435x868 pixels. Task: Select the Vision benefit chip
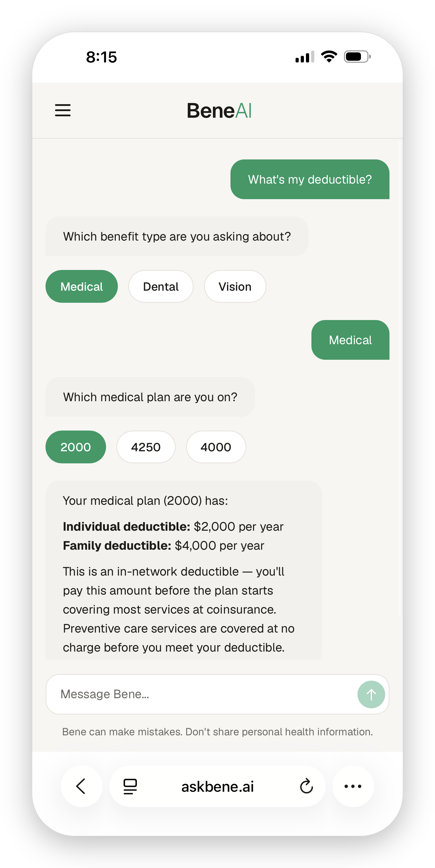click(235, 286)
